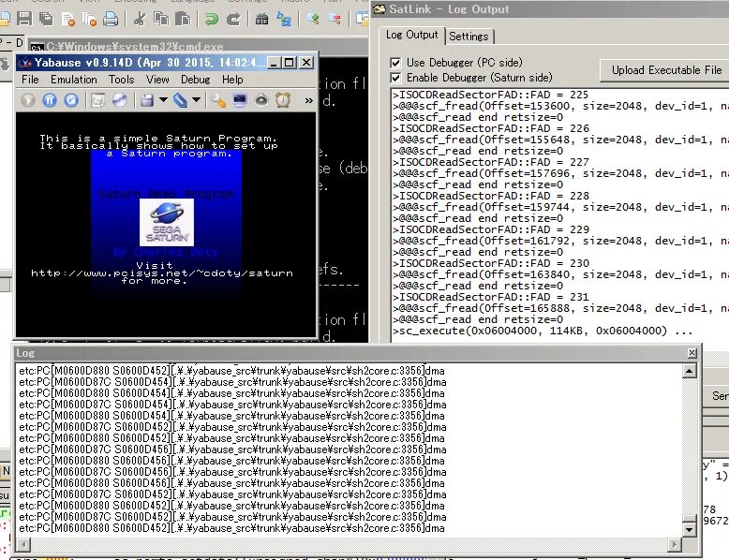Show hidden toolbar items via » chevron

pos(308,100)
